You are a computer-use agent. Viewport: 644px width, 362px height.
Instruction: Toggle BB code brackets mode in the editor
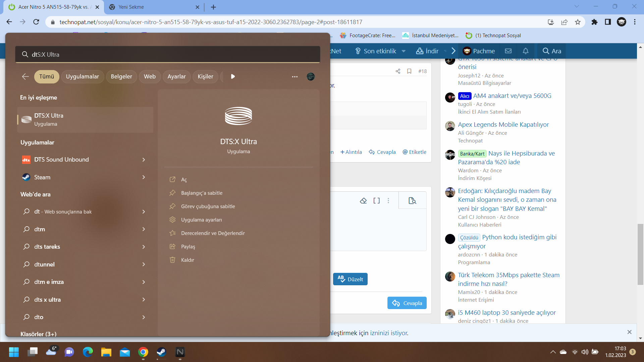pos(376,200)
